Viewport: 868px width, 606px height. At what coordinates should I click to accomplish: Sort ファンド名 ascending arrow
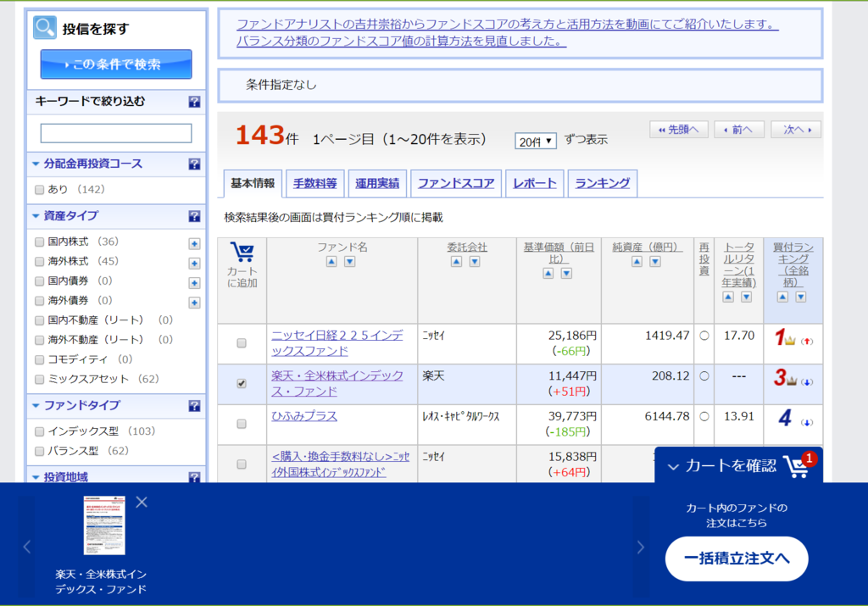click(x=331, y=262)
